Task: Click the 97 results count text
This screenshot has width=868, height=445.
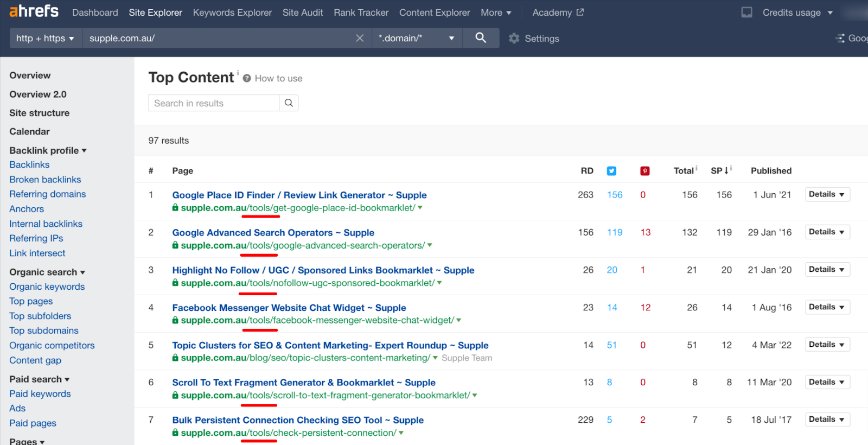Action: pyautogui.click(x=169, y=141)
